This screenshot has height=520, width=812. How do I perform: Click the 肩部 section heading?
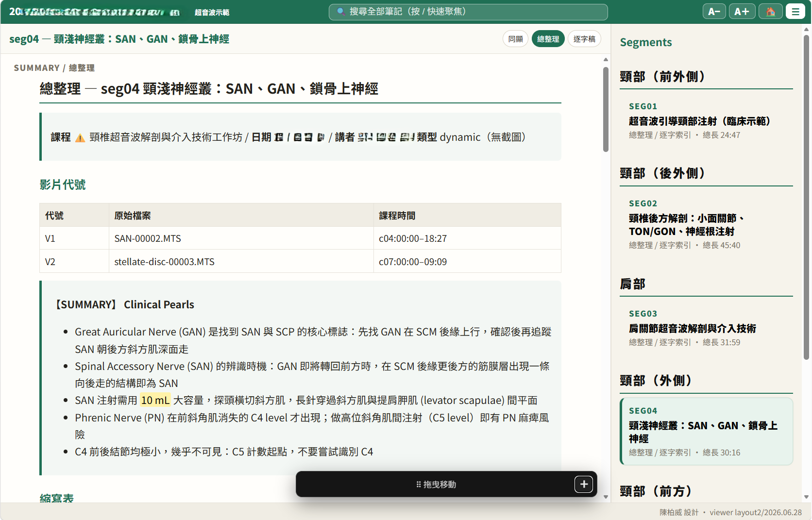(633, 284)
